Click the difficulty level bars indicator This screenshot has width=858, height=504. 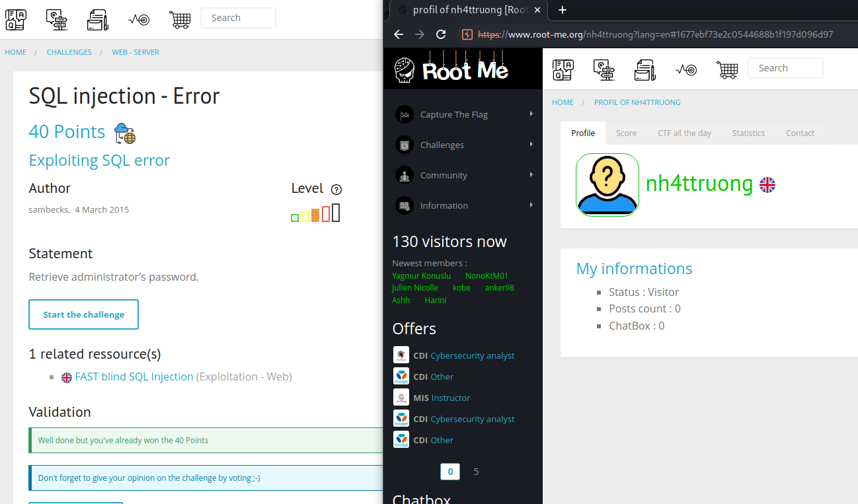[315, 213]
